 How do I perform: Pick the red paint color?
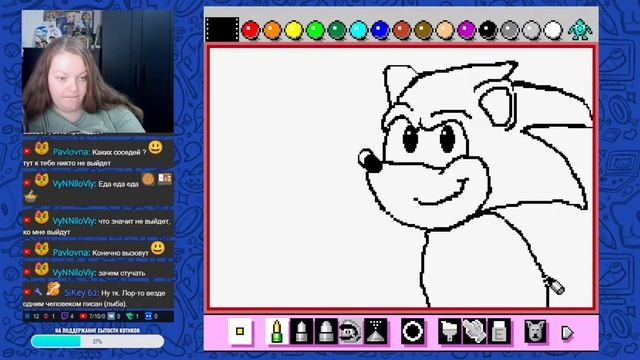click(x=250, y=30)
